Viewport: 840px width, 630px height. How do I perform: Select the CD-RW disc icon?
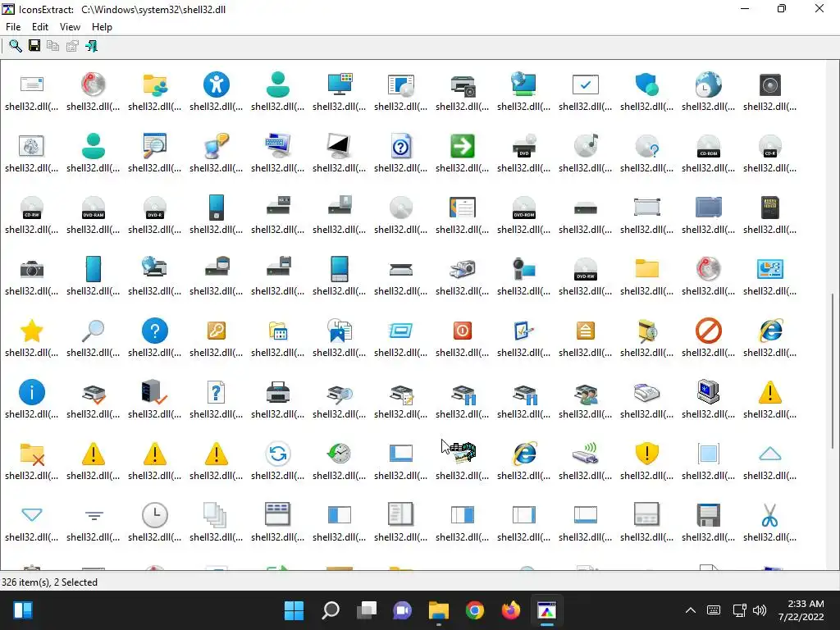click(x=32, y=208)
